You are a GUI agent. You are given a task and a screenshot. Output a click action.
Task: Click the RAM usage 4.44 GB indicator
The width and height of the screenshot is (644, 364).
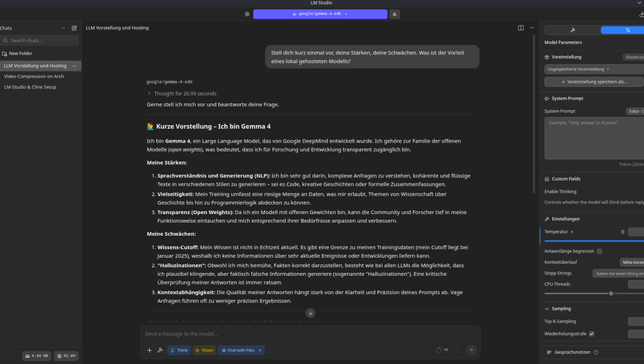click(36, 356)
